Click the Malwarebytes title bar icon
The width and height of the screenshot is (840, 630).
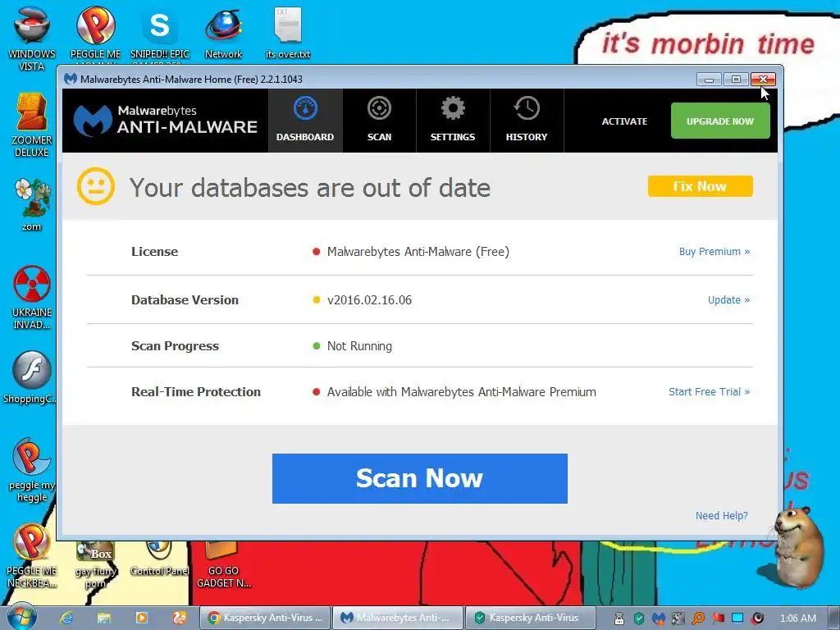[71, 79]
